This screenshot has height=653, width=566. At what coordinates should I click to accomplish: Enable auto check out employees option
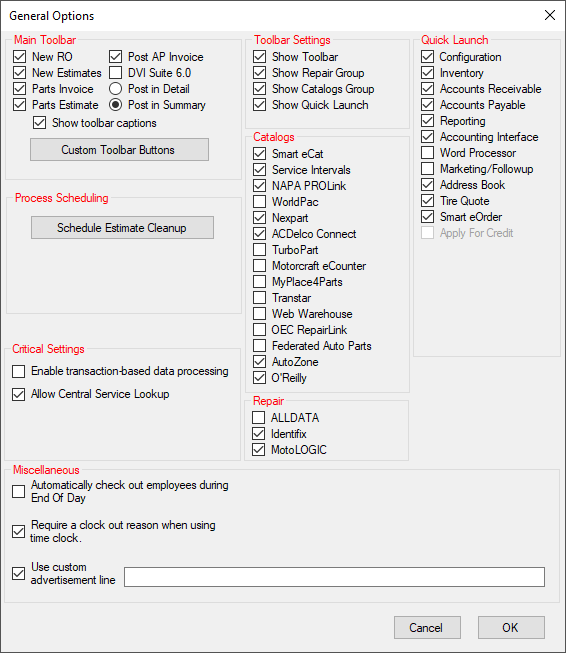[x=18, y=491]
